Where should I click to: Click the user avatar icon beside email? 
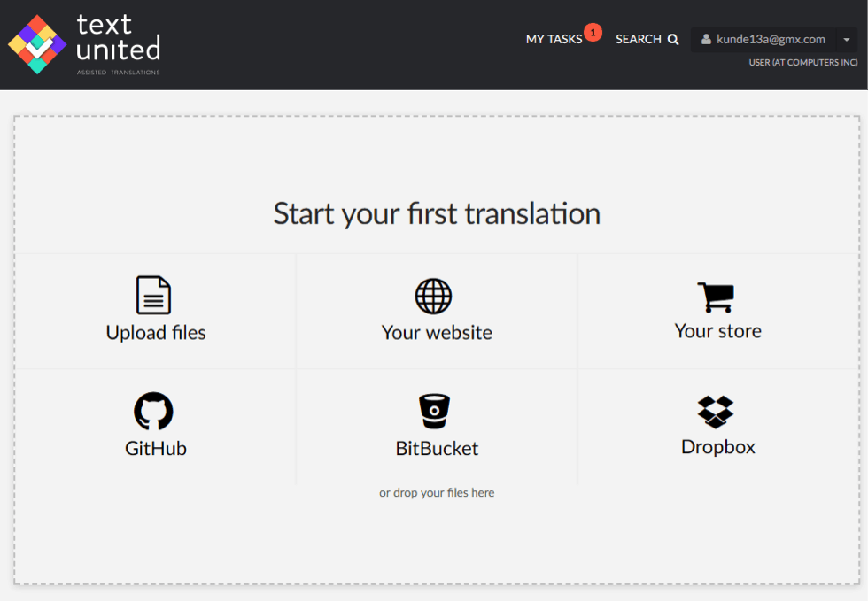(706, 39)
